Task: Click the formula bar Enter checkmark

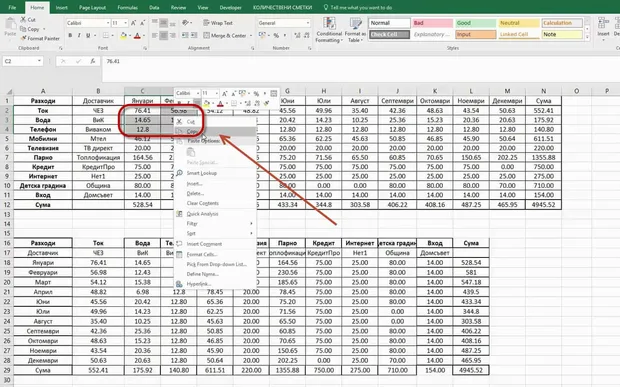Action: (x=78, y=61)
